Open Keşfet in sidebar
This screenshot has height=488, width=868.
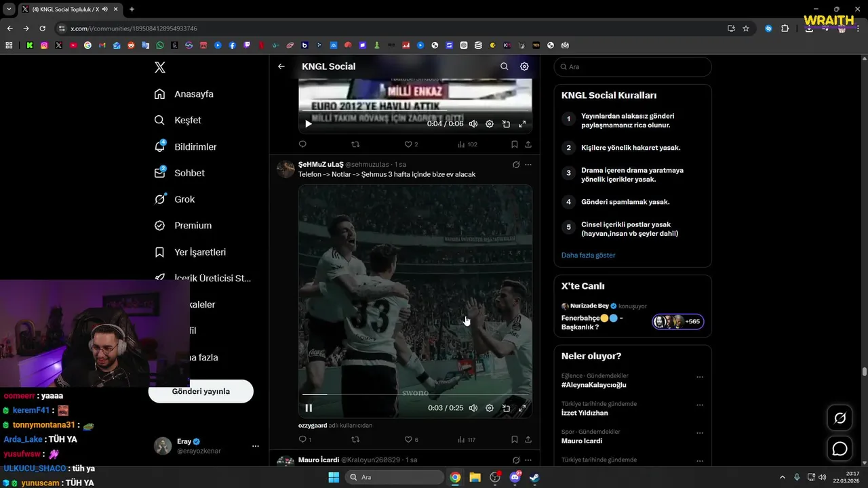(x=178, y=120)
